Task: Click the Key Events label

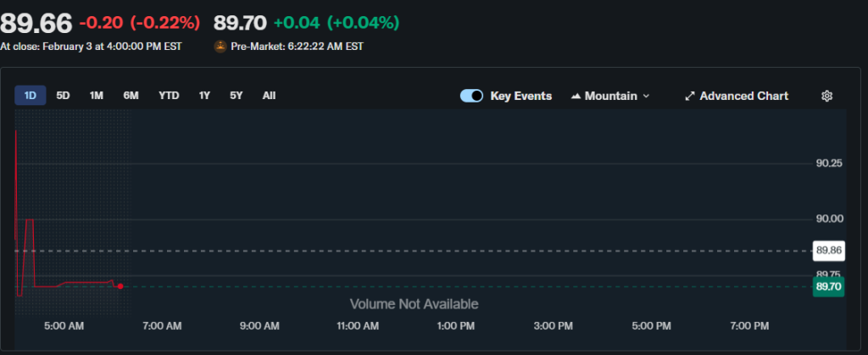Action: click(x=521, y=97)
